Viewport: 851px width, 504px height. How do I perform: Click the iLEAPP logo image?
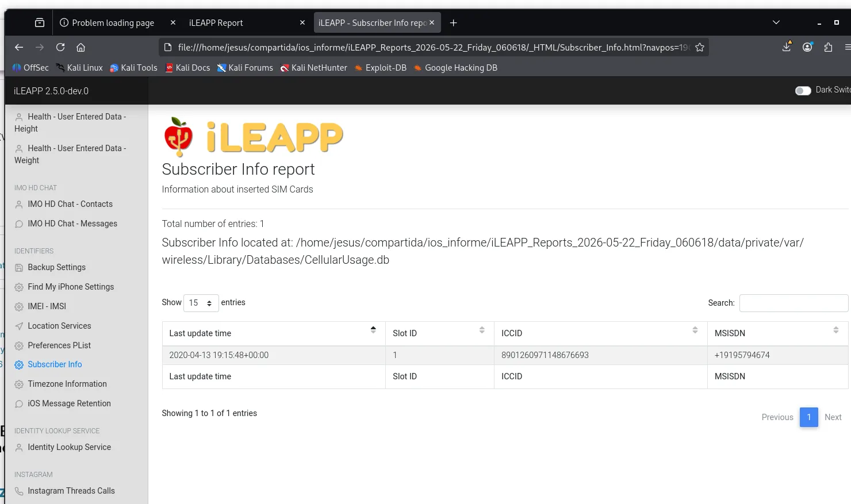coord(253,137)
